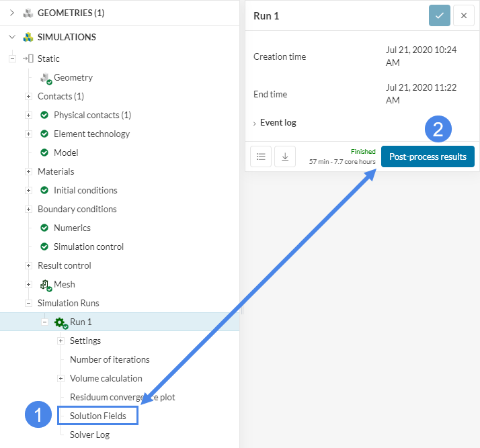Expand the Geometries section
This screenshot has width=480, height=448.
coord(11,13)
